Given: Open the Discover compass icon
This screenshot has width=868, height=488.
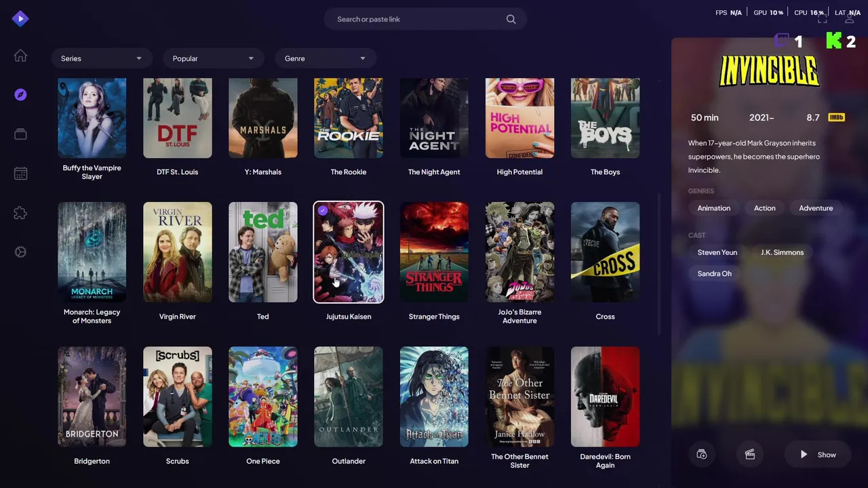Looking at the screenshot, I should (x=20, y=95).
